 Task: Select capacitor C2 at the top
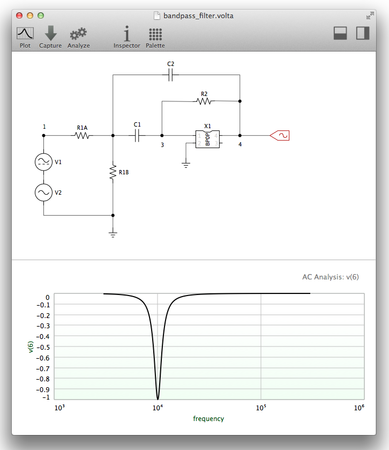click(x=170, y=75)
